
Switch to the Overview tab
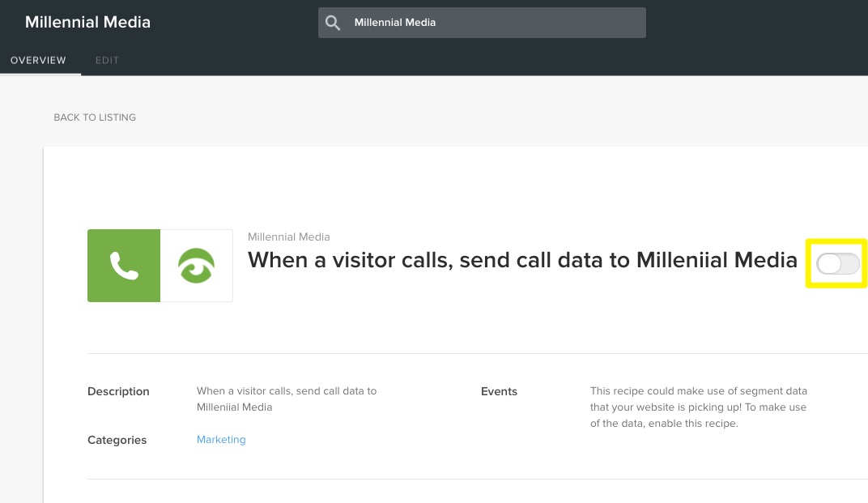tap(38, 60)
